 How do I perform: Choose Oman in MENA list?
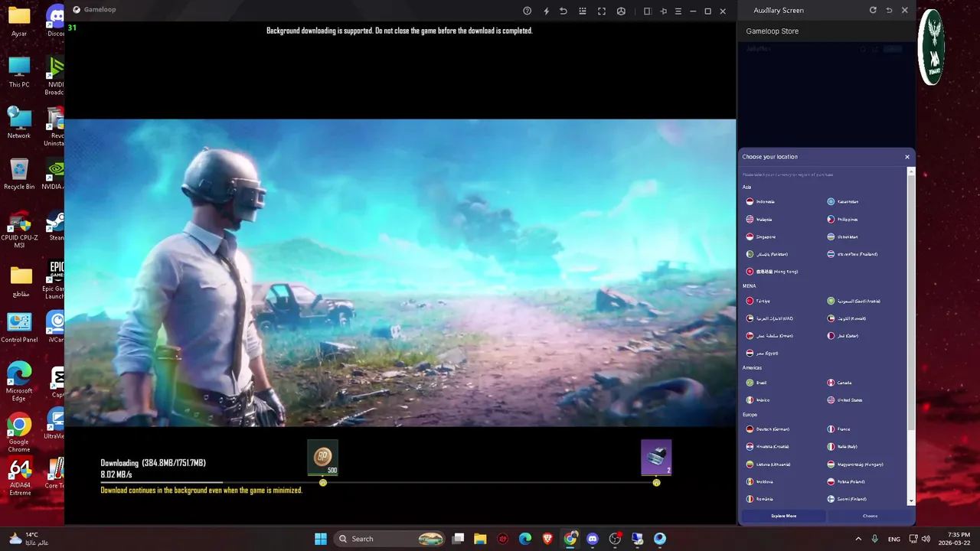[x=769, y=336]
